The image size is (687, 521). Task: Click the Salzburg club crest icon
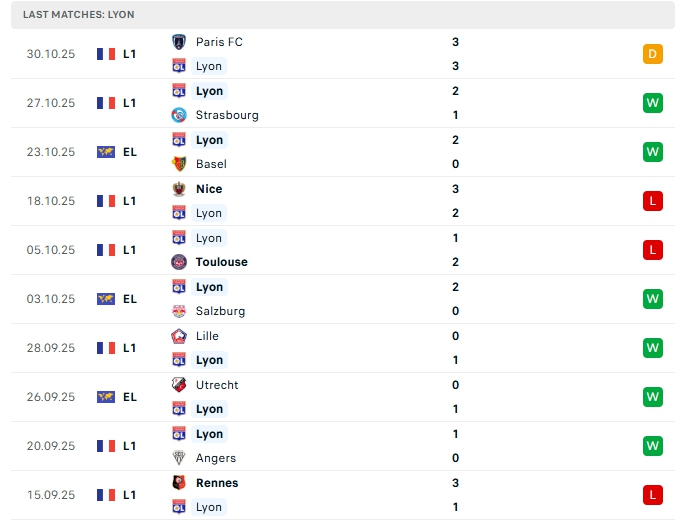180,311
